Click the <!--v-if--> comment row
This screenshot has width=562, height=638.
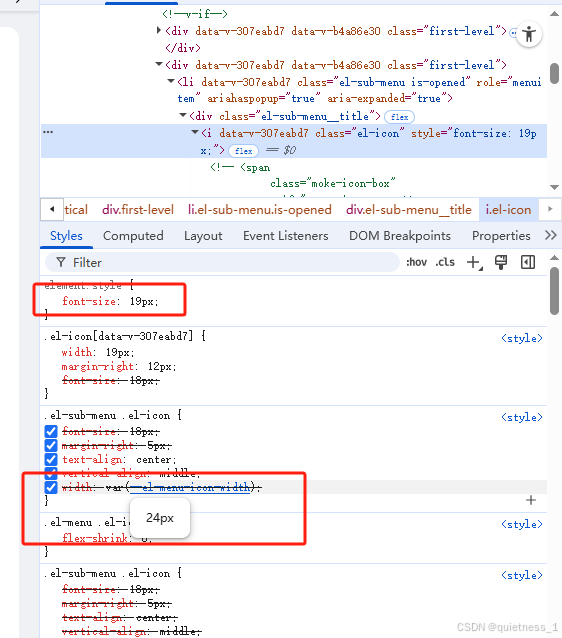(195, 14)
